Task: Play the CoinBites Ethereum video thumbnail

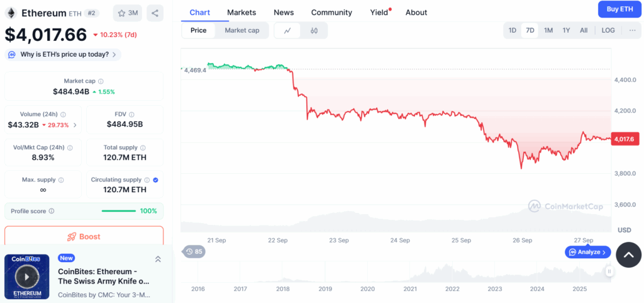Action: [26, 276]
